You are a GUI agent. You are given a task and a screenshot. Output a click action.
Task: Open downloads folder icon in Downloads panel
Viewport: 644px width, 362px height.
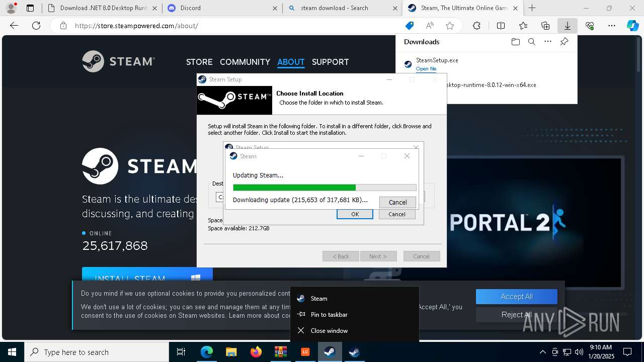tap(515, 42)
